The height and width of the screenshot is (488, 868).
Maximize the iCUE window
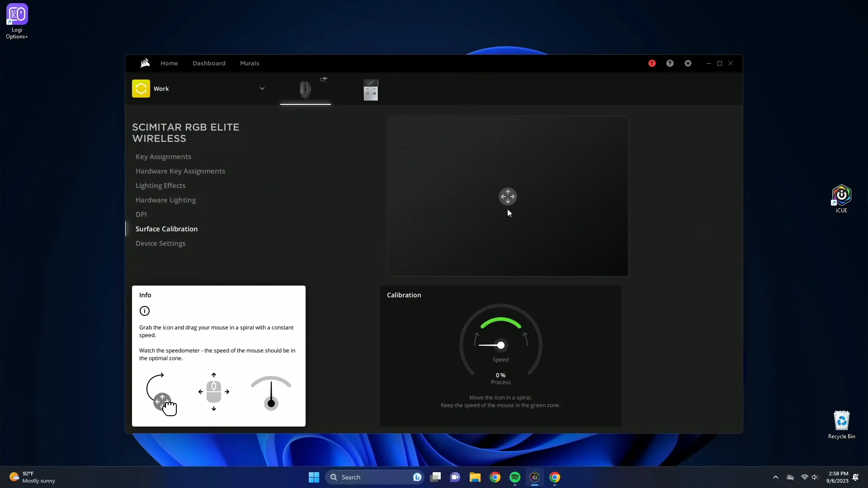(x=720, y=63)
